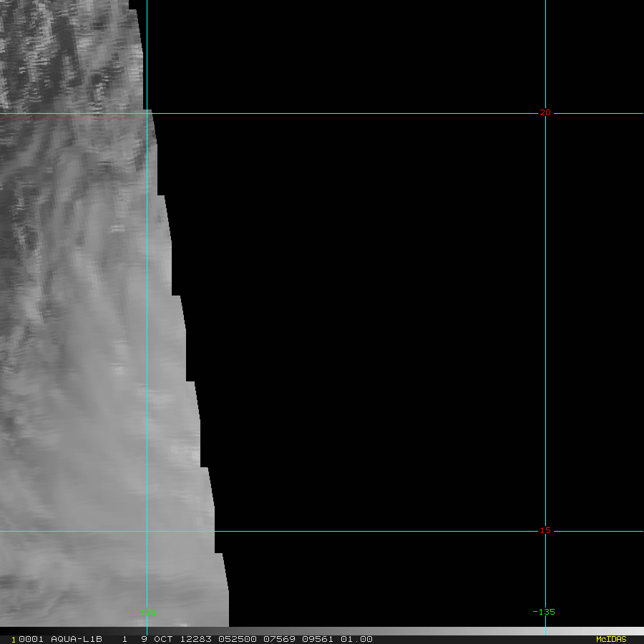Click the green -135 longitude label
644x644 pixels.
pyautogui.click(x=544, y=612)
